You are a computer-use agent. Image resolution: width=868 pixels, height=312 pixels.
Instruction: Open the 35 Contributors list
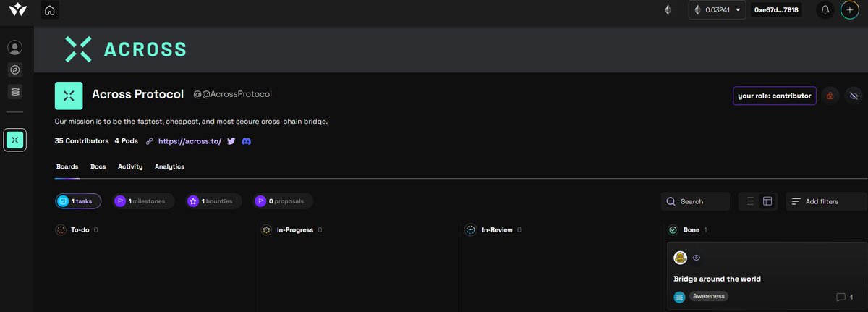(82, 141)
